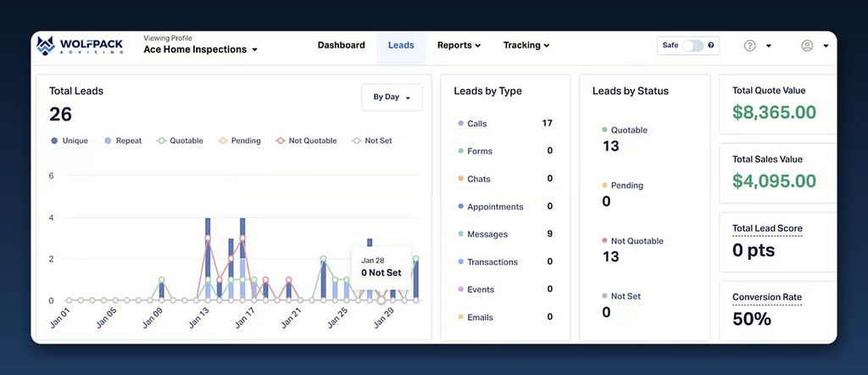Viewport: 868px width, 375px height.
Task: Open the By Day interval dropdown
Action: pyautogui.click(x=392, y=97)
